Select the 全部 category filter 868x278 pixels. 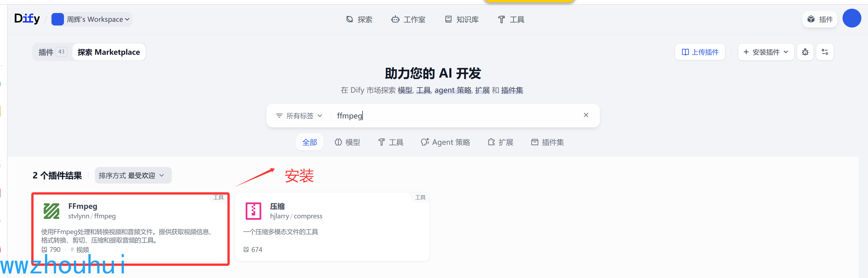pos(310,142)
